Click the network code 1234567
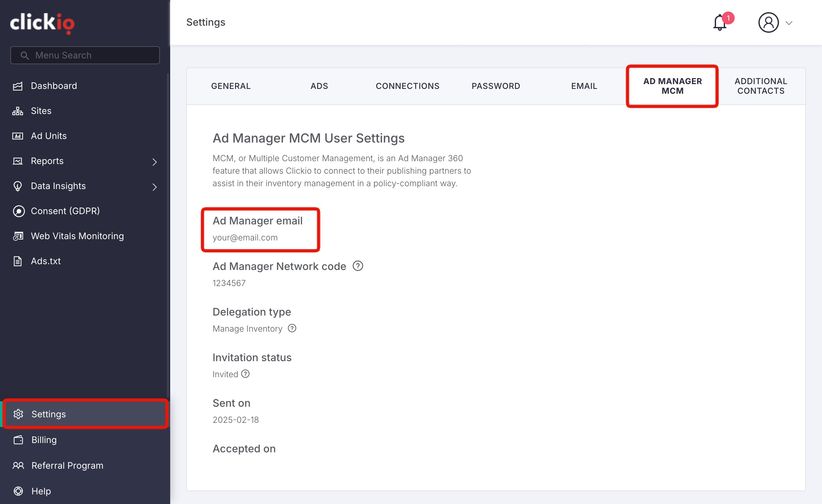822x504 pixels. pos(229,283)
